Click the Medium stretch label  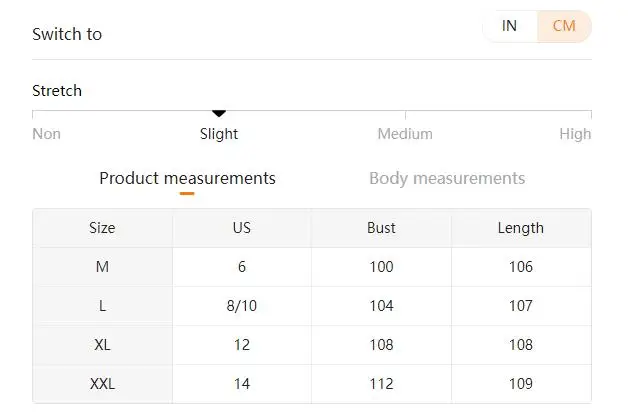405,134
